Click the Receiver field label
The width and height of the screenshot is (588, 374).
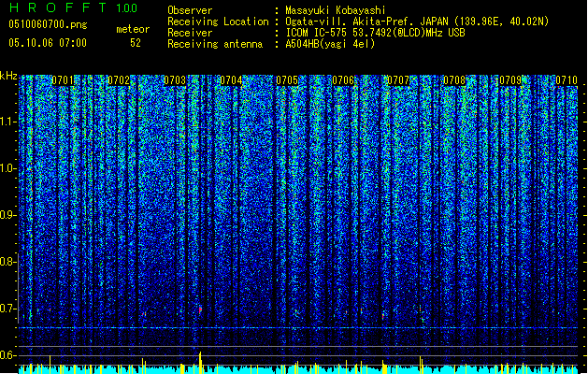click(x=190, y=33)
